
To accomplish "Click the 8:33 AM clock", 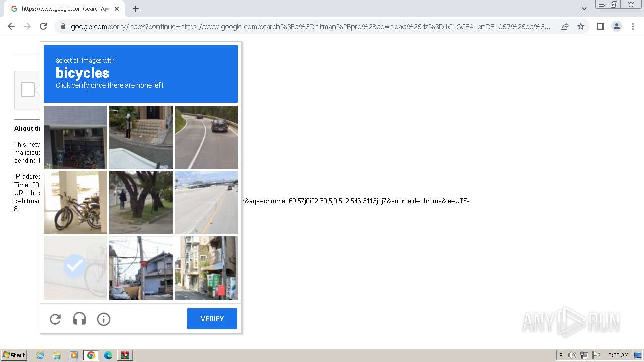I will coord(618,355).
